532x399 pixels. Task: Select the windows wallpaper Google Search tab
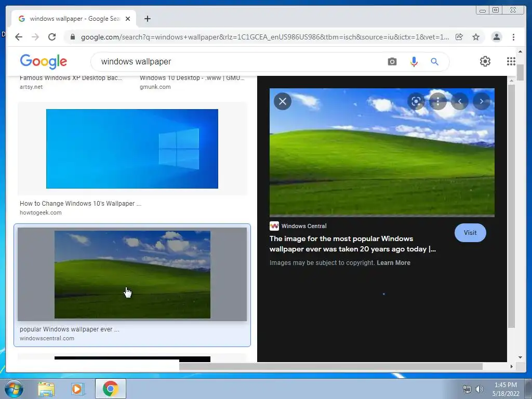point(74,19)
